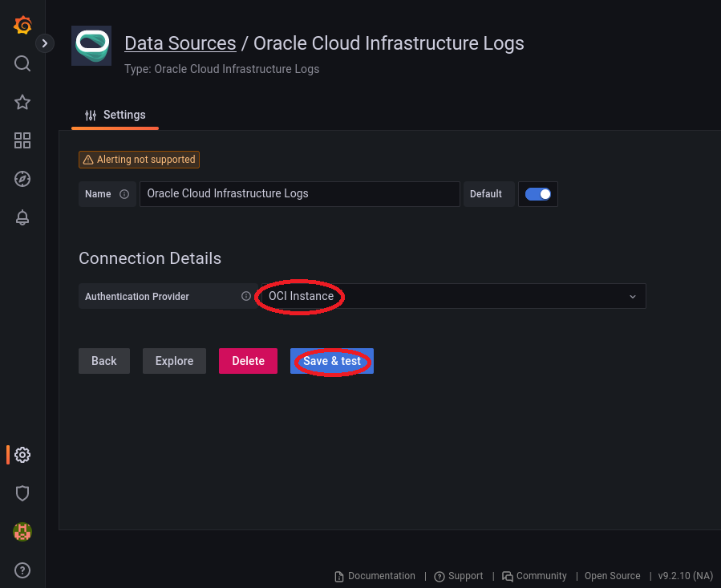Screen dimensions: 721x588
Task: Click the Back button
Action: tap(103, 361)
